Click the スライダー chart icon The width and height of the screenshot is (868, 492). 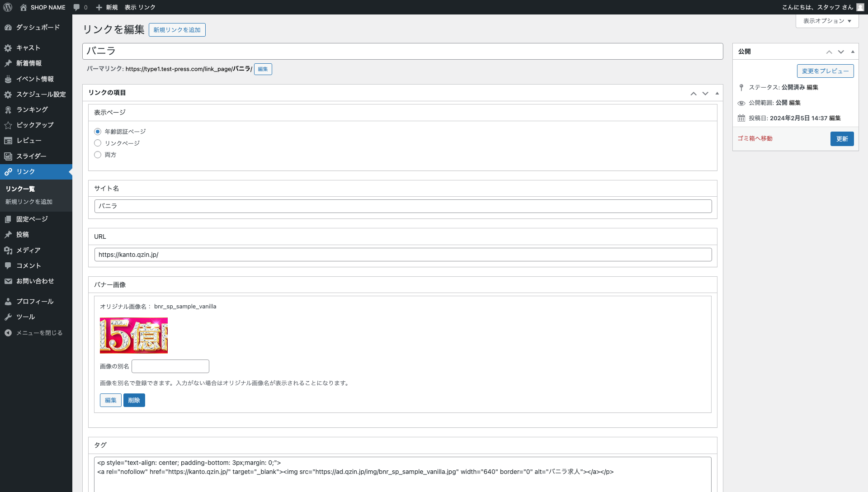(x=8, y=156)
